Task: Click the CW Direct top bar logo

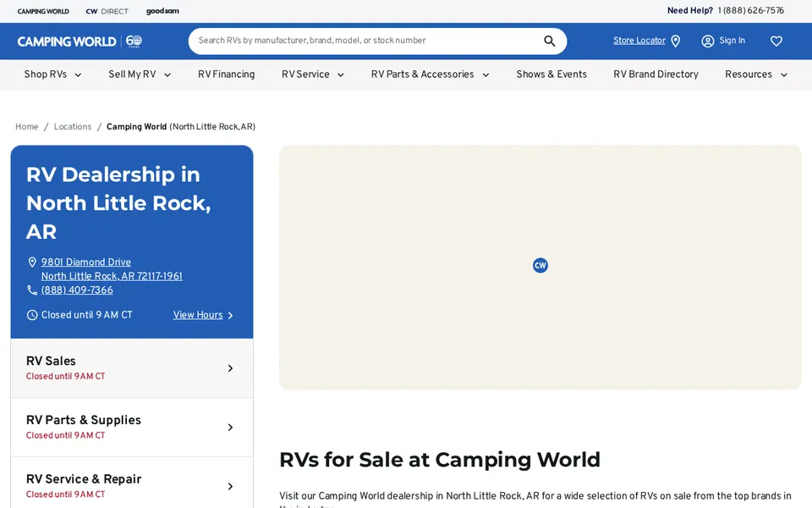Action: pyautogui.click(x=107, y=11)
